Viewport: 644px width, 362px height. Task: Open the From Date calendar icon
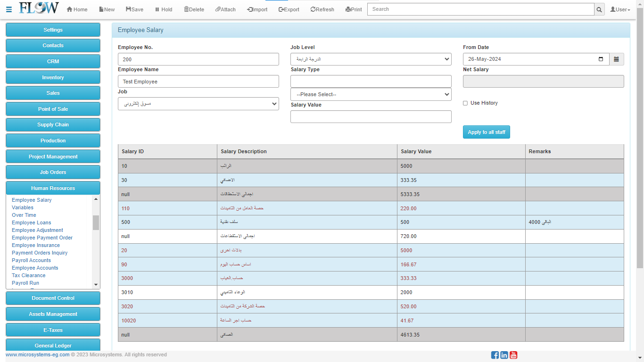click(616, 59)
